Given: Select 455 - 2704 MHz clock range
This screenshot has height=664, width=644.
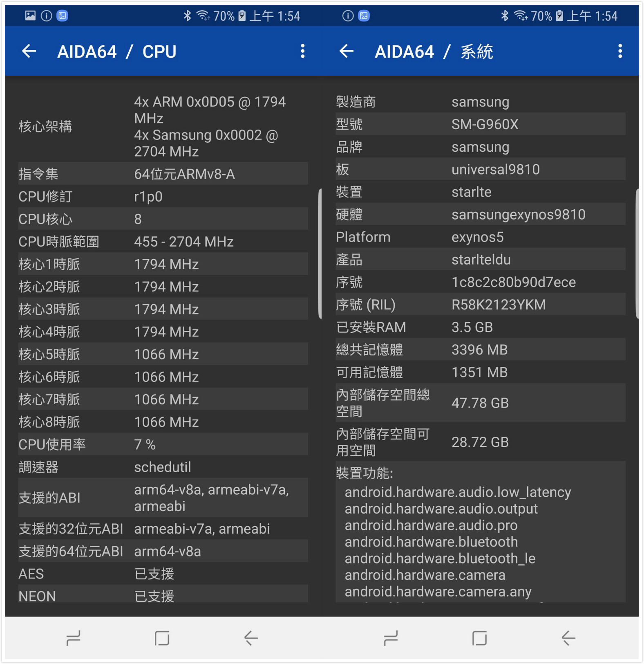Looking at the screenshot, I should coord(184,242).
